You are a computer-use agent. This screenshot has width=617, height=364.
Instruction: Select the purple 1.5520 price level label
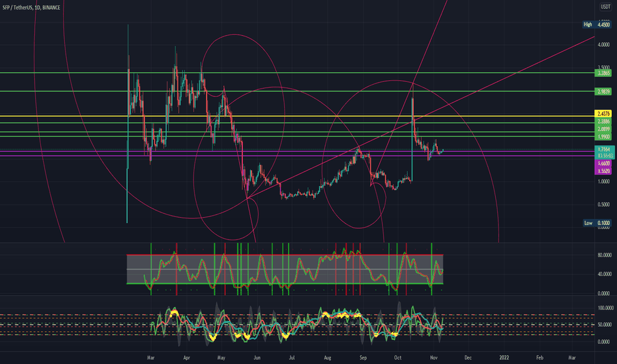pos(603,171)
